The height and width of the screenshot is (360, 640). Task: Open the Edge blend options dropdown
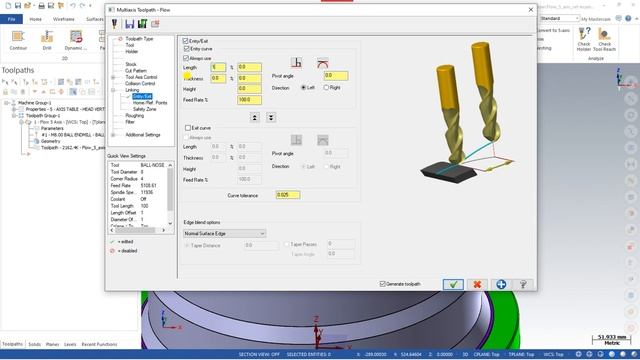(x=224, y=233)
